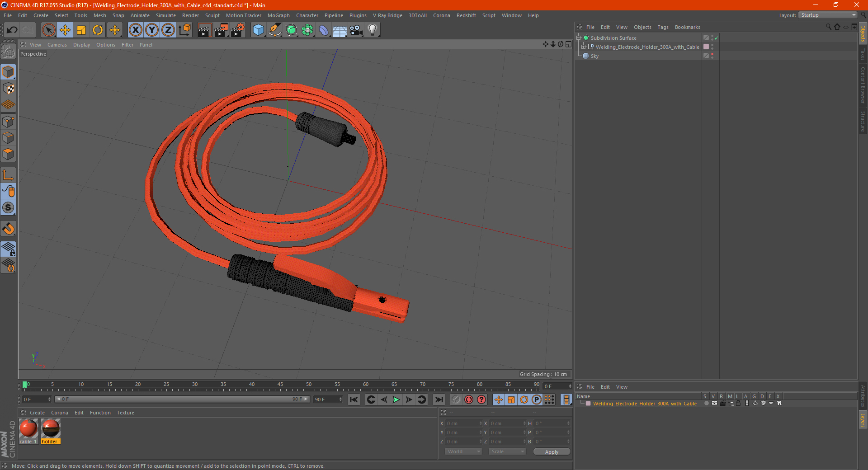Switch to Texture mode icon

(9, 89)
